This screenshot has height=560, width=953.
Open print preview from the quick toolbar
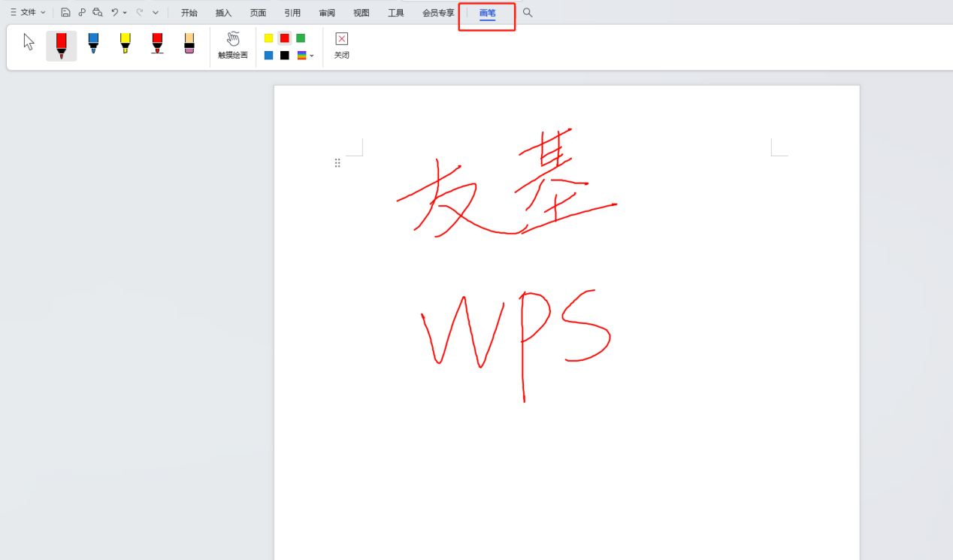[98, 13]
